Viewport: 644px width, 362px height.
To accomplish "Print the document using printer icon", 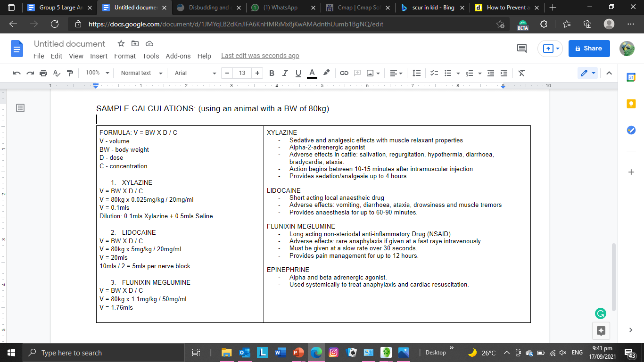I will click(43, 73).
